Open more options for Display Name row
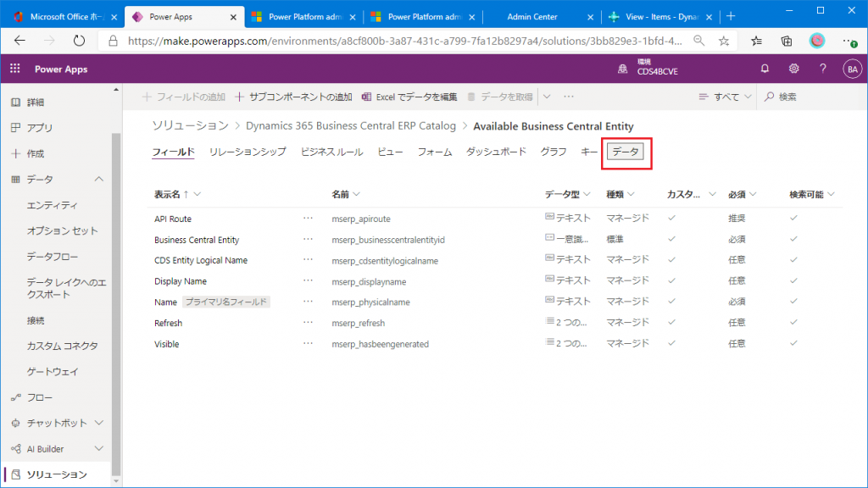This screenshot has width=868, height=488. 308,281
